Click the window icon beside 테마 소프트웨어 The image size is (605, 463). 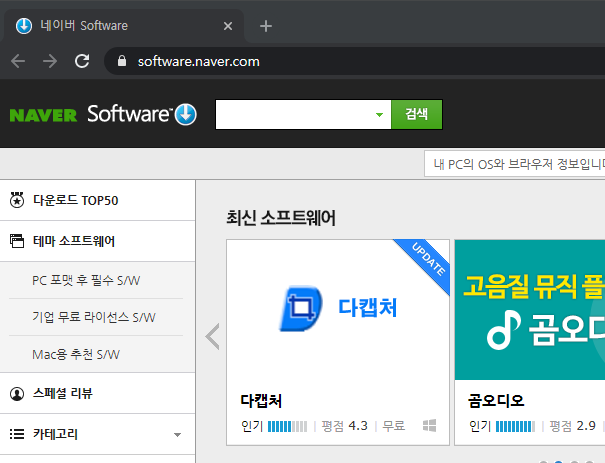point(17,241)
